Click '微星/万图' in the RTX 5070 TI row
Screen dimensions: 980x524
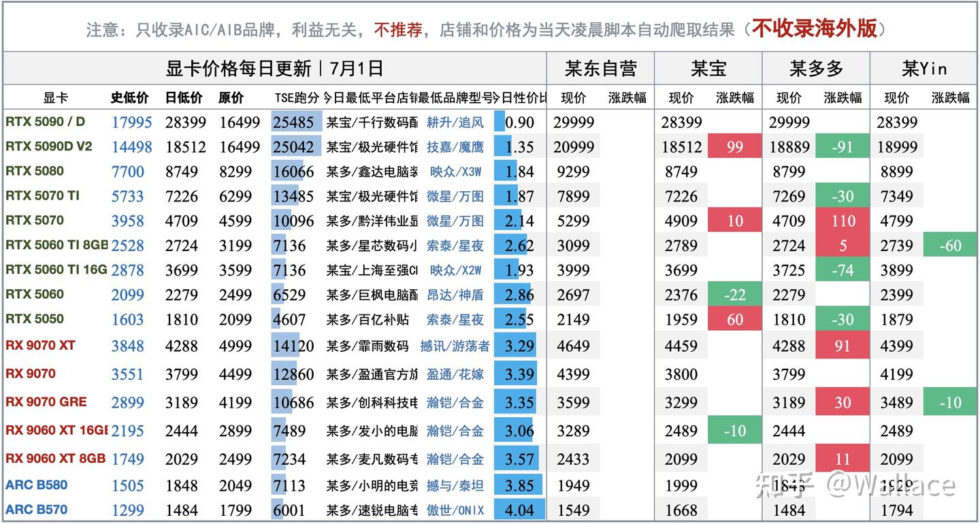click(455, 196)
